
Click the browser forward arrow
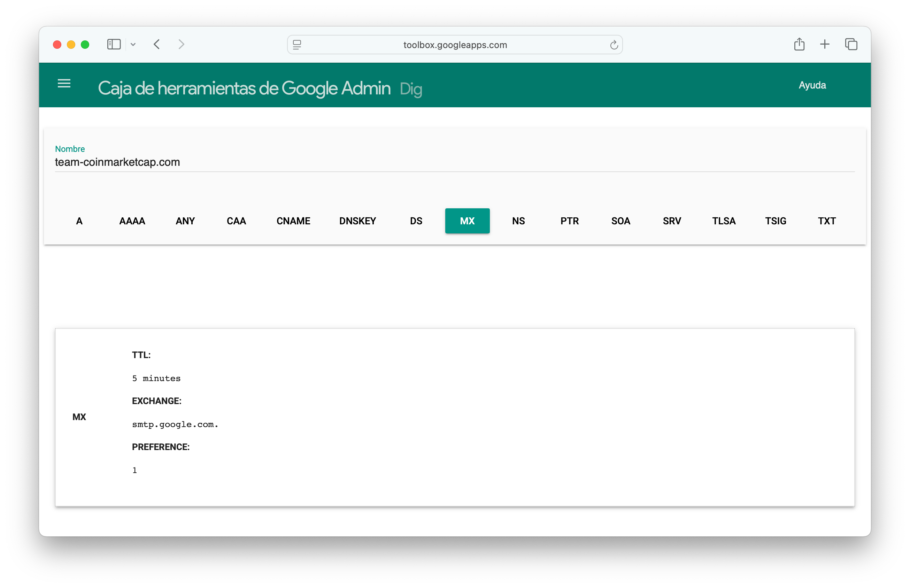point(182,45)
